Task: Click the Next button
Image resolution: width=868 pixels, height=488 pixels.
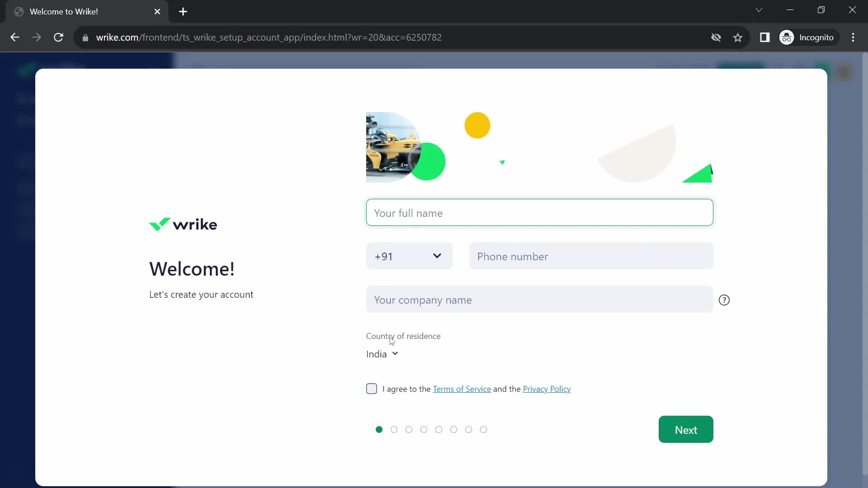Action: (685, 429)
